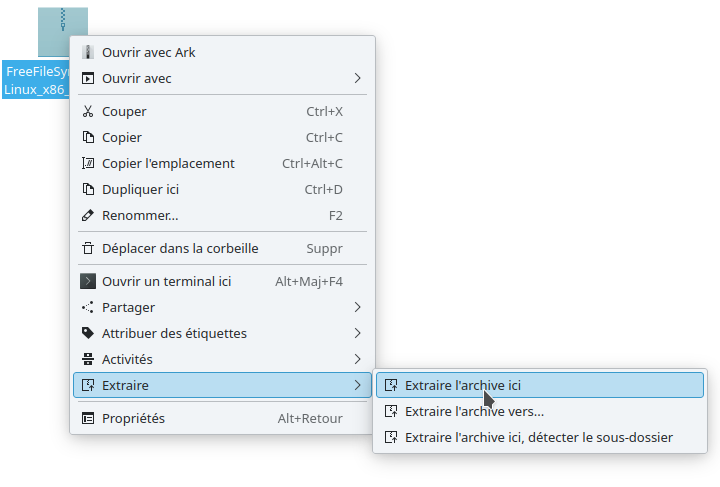Screen dimensions: 720x487
Task: Click the tag icon for Attribuer des étiquettes
Action: 88,334
